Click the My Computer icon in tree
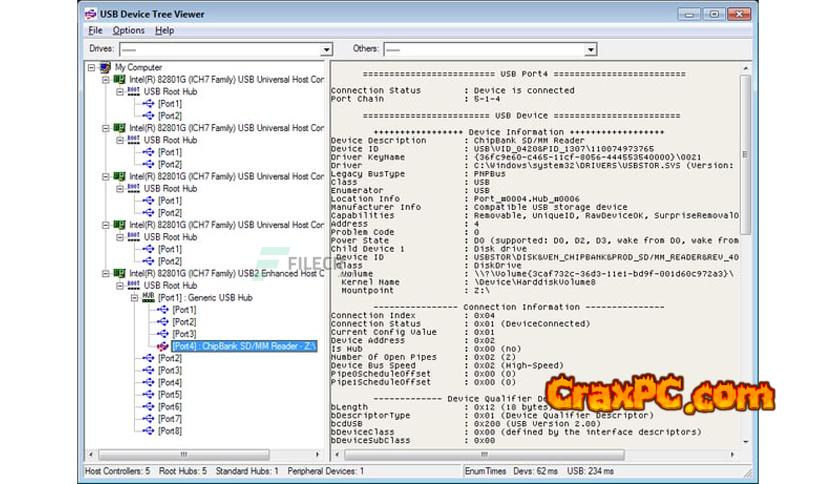Screen dimensions: 836x484 106,67
